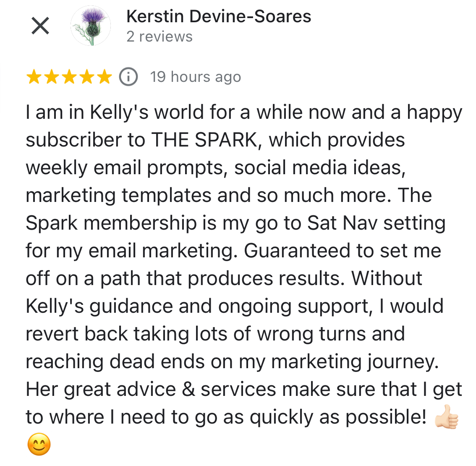Click the fifth yellow rating star
This screenshot has width=476, height=466.
(104, 77)
